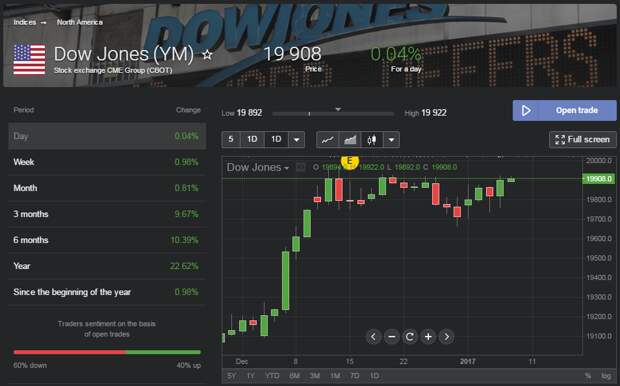Open the chart style dropdown arrow
This screenshot has width=620, height=386.
click(x=391, y=140)
